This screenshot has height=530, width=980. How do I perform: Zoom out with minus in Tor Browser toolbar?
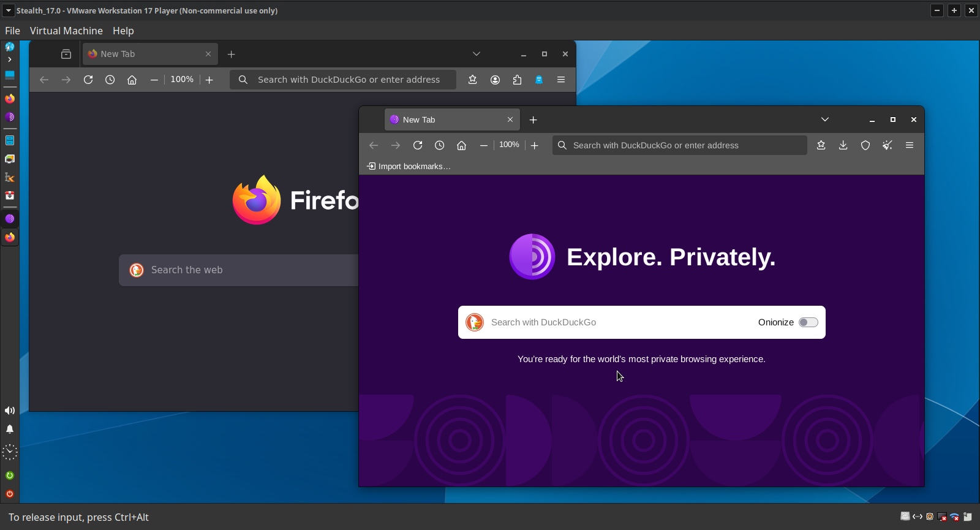pyautogui.click(x=484, y=145)
